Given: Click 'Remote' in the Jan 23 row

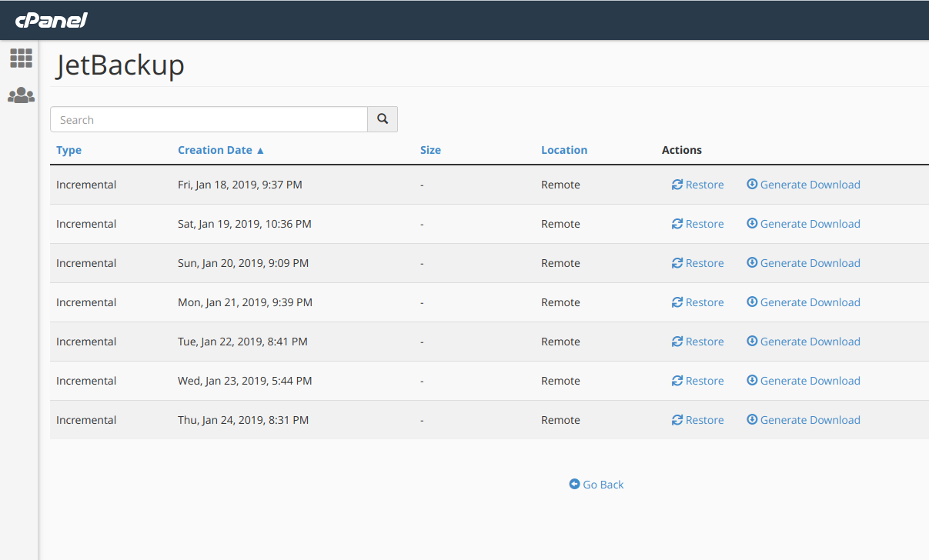Looking at the screenshot, I should [x=560, y=381].
